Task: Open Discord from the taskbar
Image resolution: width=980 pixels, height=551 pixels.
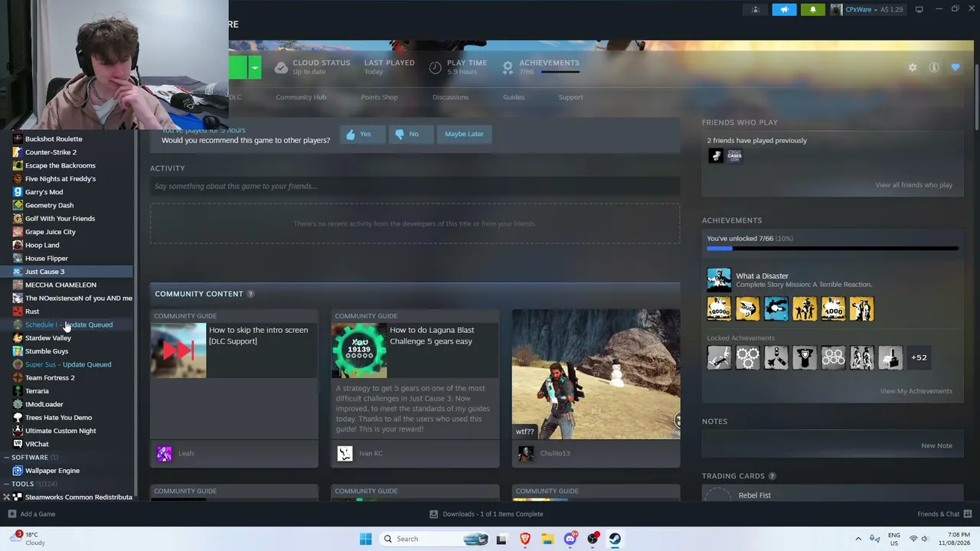Action: pos(570,539)
